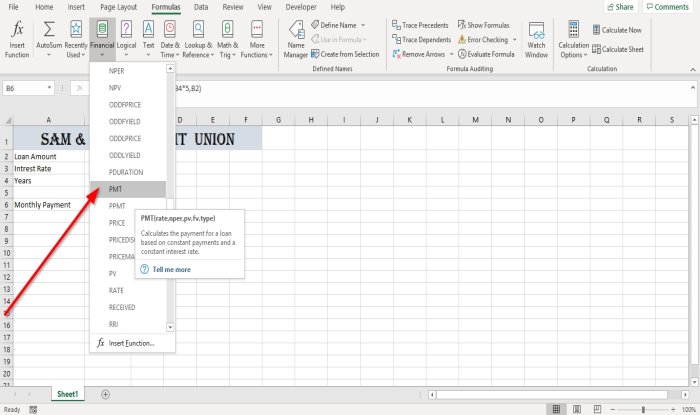The image size is (700, 415).
Task: Open the Text functions icon
Action: pos(148,29)
